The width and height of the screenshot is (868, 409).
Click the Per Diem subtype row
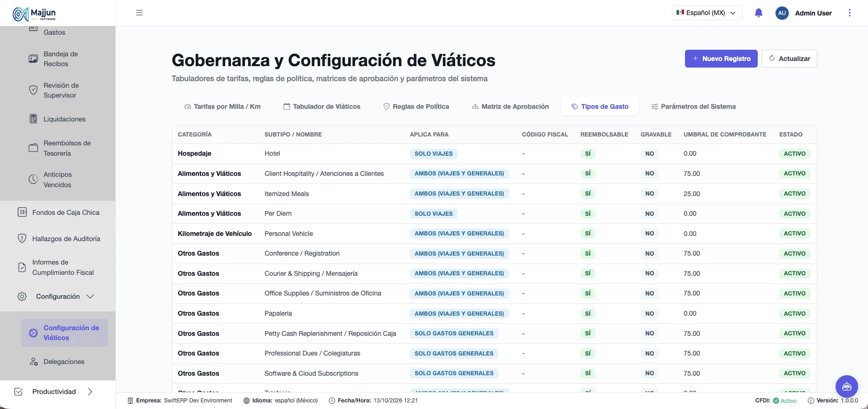pyautogui.click(x=494, y=213)
